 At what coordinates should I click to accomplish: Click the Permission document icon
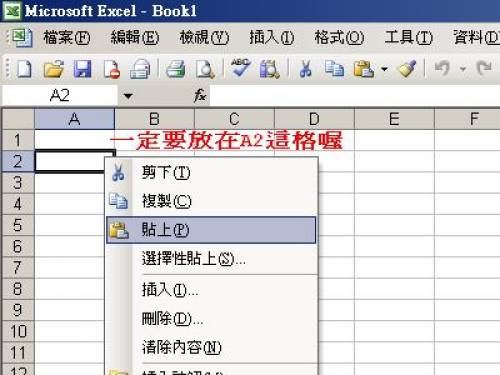point(112,69)
